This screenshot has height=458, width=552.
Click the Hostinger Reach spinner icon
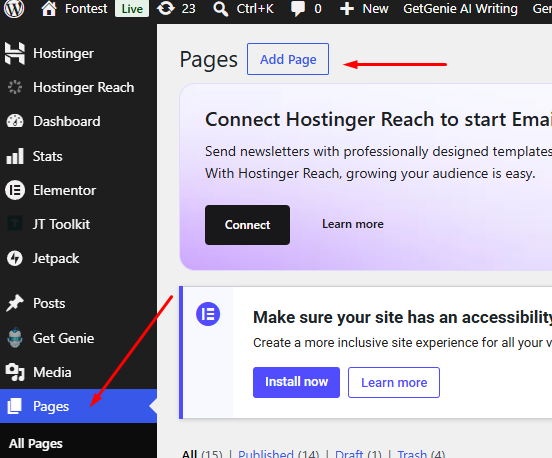(15, 87)
